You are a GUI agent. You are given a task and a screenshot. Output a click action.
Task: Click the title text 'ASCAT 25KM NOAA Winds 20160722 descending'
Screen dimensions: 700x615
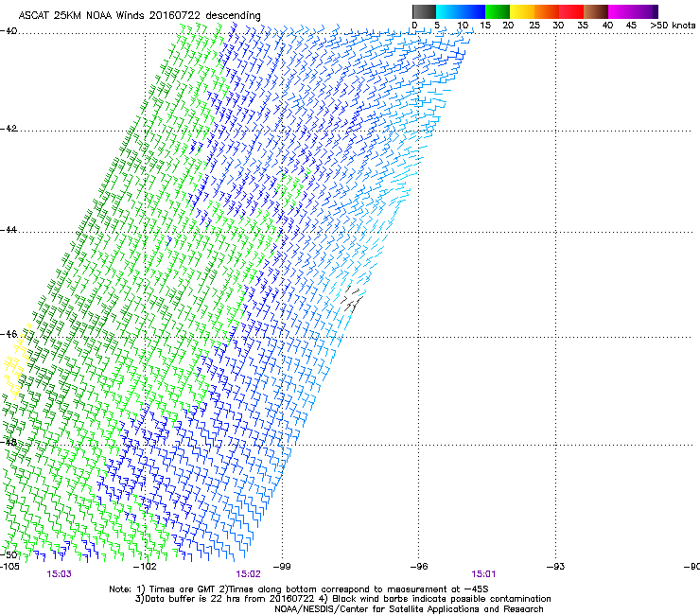(x=139, y=16)
